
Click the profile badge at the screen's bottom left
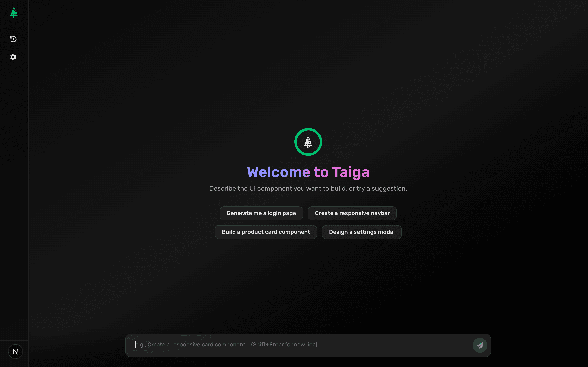16,351
